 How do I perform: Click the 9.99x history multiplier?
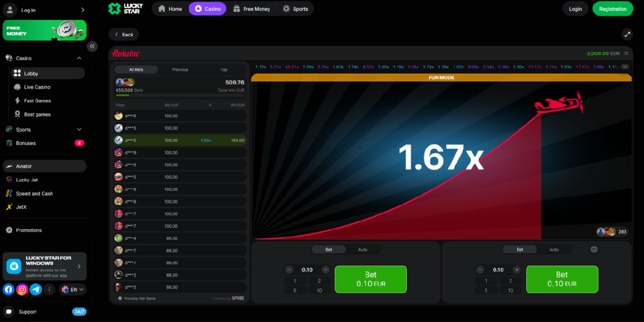pyautogui.click(x=473, y=67)
